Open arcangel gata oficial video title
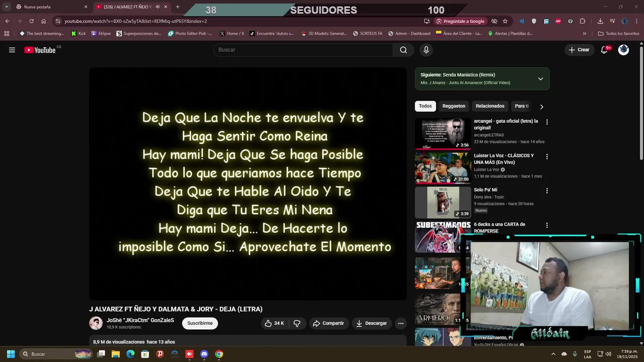644x362 pixels. [506, 124]
